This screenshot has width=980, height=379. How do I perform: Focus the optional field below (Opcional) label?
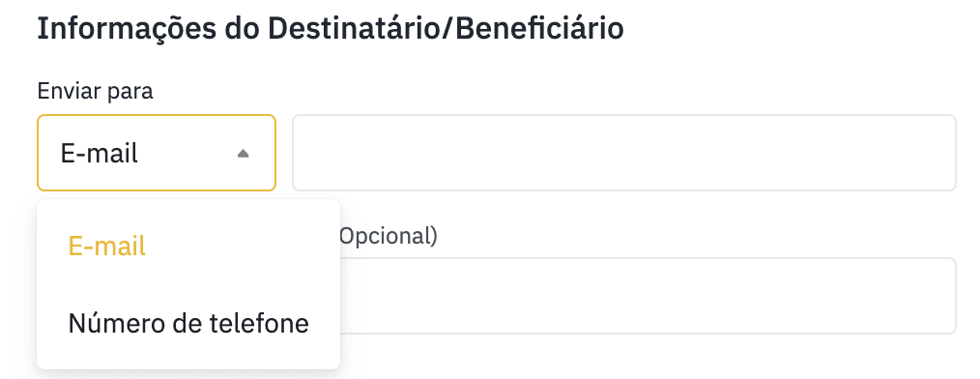(x=648, y=296)
